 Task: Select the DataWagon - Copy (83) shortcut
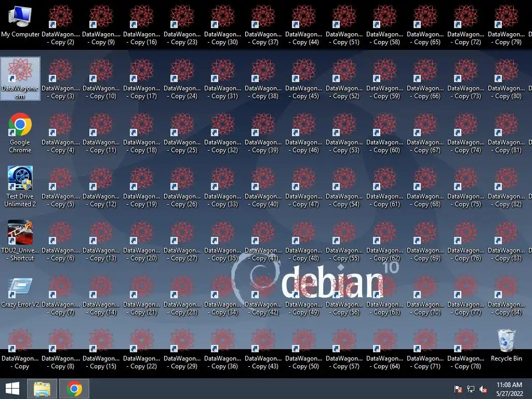click(507, 241)
